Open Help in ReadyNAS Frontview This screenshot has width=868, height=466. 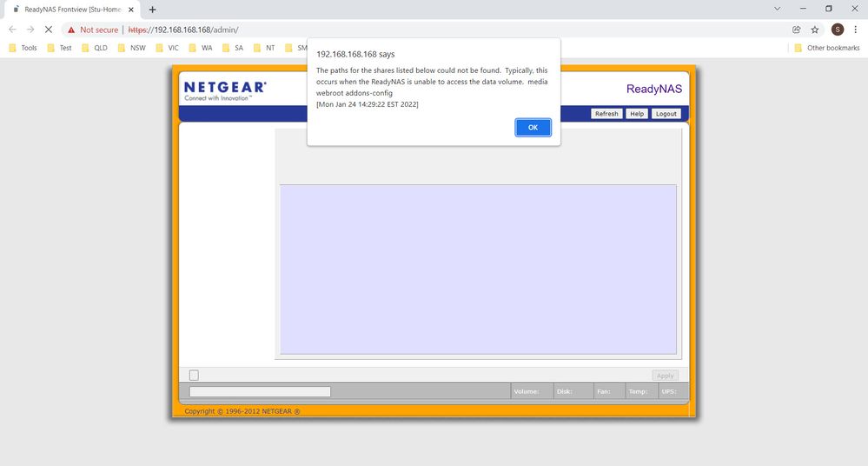(x=637, y=114)
